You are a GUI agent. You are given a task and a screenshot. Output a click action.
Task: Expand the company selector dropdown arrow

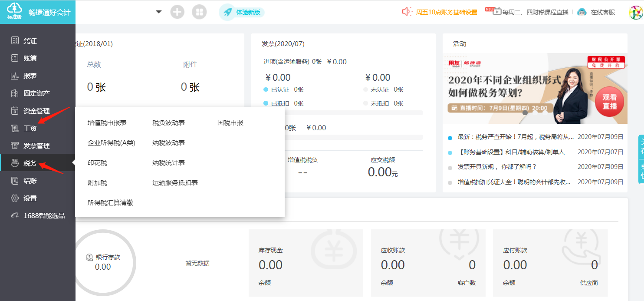tap(158, 12)
